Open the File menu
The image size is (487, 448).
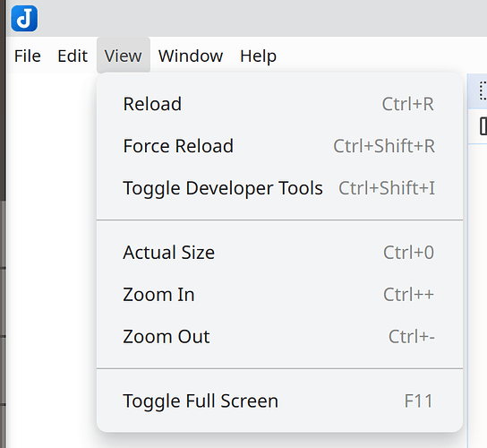28,56
